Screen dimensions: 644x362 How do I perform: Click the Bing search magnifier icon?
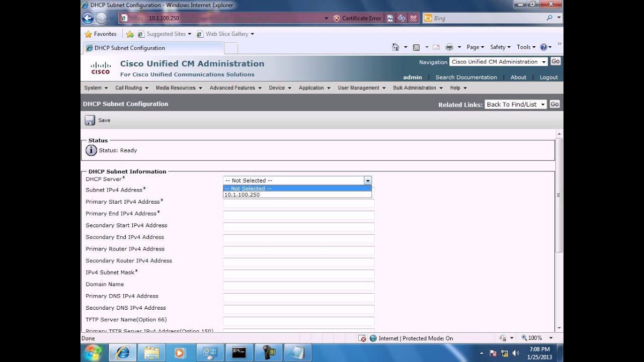[549, 18]
